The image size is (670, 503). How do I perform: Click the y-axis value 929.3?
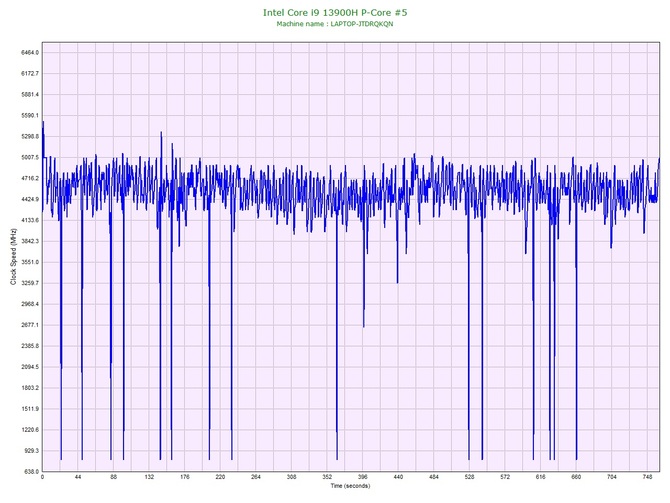click(32, 451)
